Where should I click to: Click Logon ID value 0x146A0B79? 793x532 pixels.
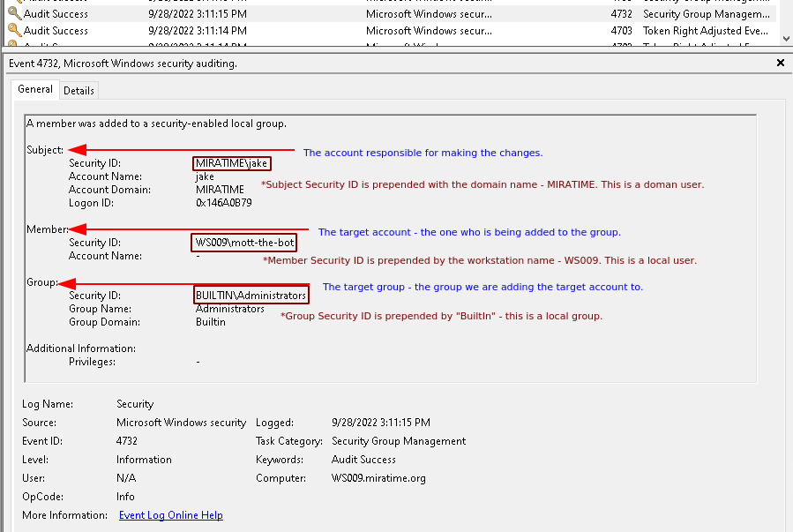pos(223,203)
